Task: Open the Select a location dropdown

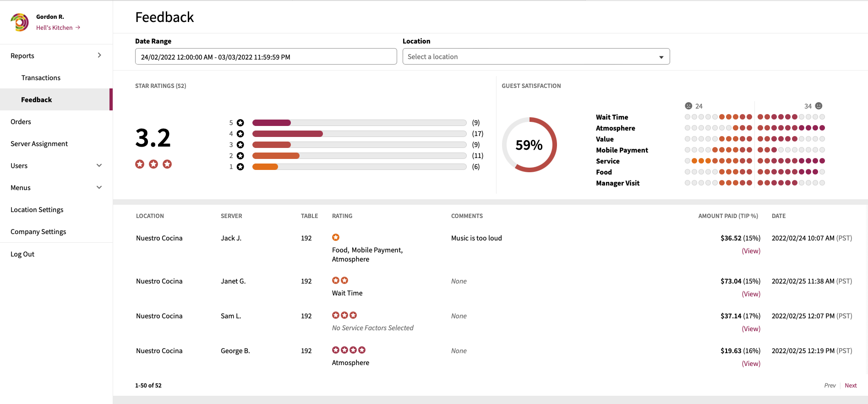Action: click(x=536, y=56)
